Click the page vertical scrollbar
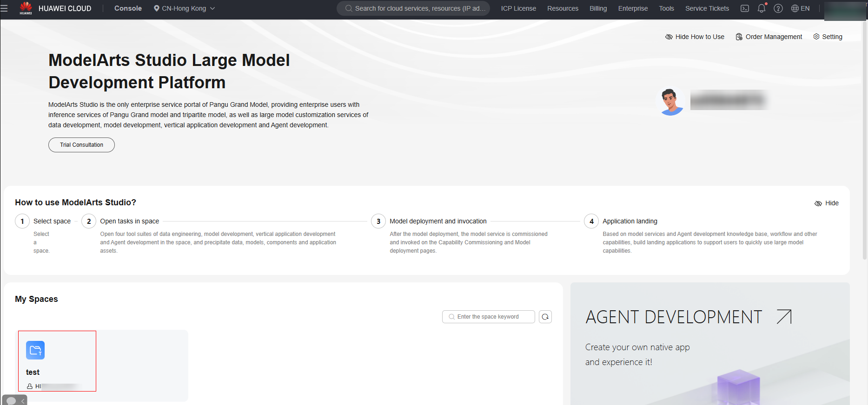868x405 pixels. (x=865, y=139)
